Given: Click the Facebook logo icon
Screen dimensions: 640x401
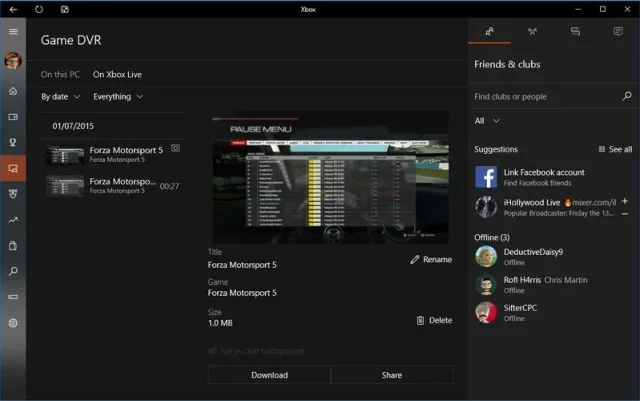Looking at the screenshot, I should click(486, 177).
